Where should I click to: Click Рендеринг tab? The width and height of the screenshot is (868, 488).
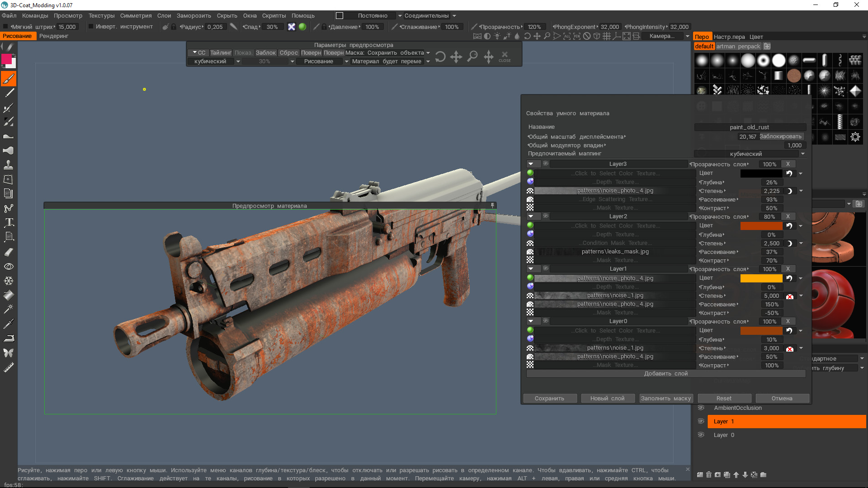tap(55, 36)
